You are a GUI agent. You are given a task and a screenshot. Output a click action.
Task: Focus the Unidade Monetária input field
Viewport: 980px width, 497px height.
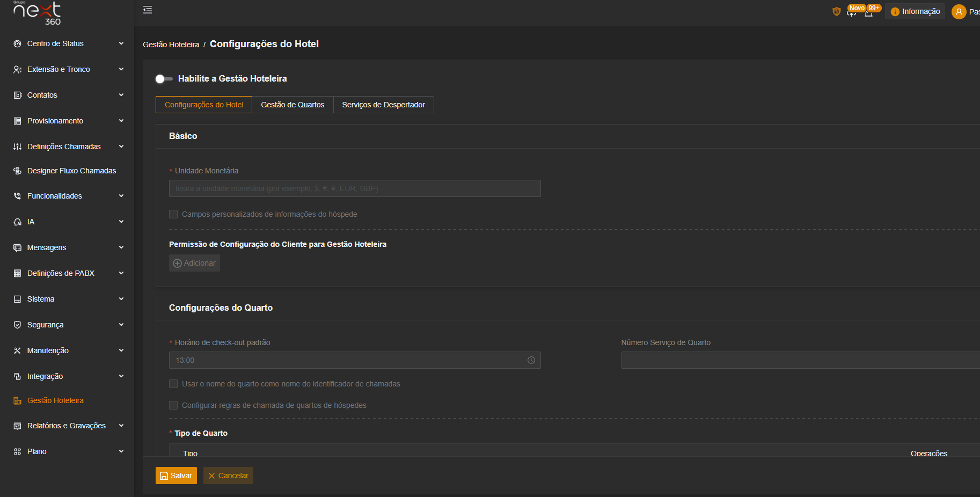click(x=355, y=188)
